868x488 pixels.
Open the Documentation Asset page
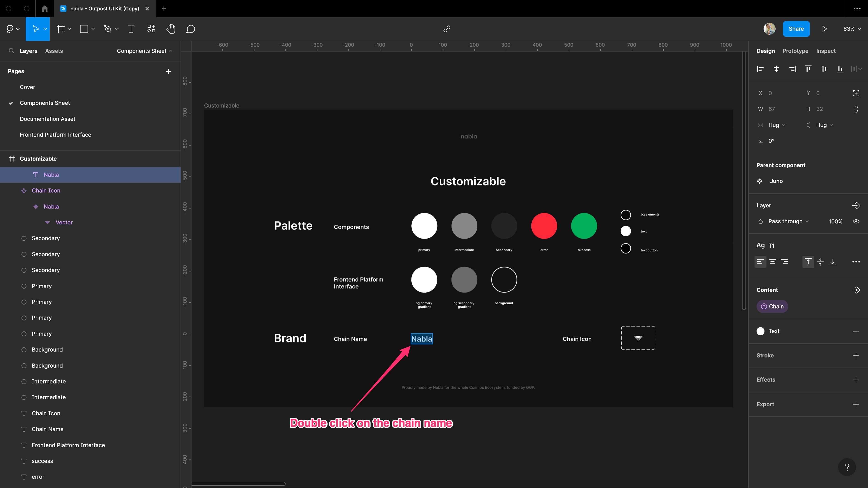point(47,119)
